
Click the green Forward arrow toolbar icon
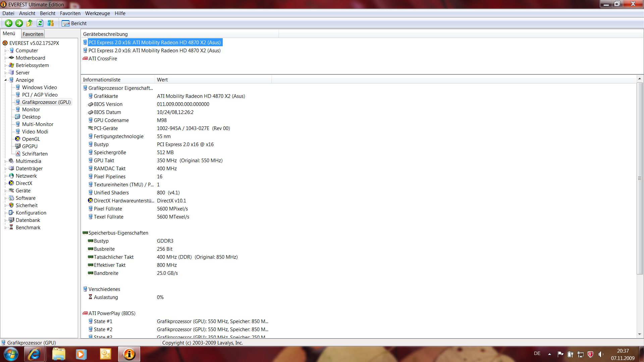point(19,23)
